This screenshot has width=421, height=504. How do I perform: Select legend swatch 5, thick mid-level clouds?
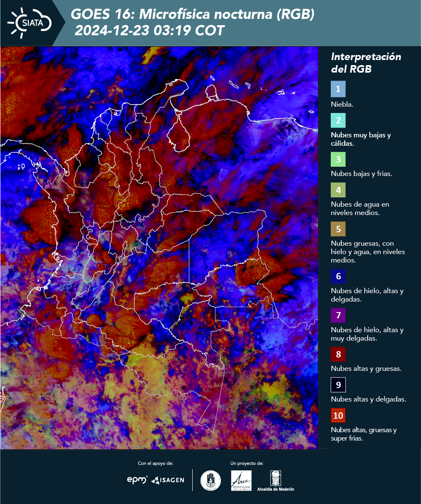[x=338, y=229]
